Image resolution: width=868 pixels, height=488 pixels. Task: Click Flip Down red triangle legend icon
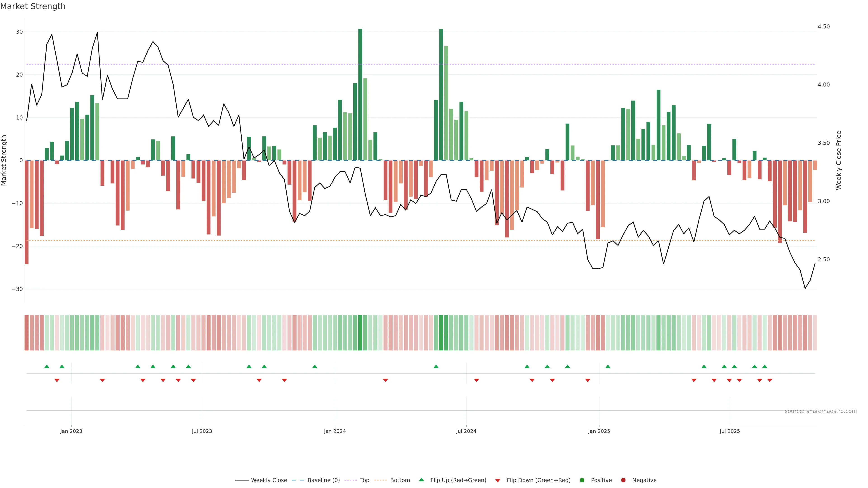[x=498, y=480]
